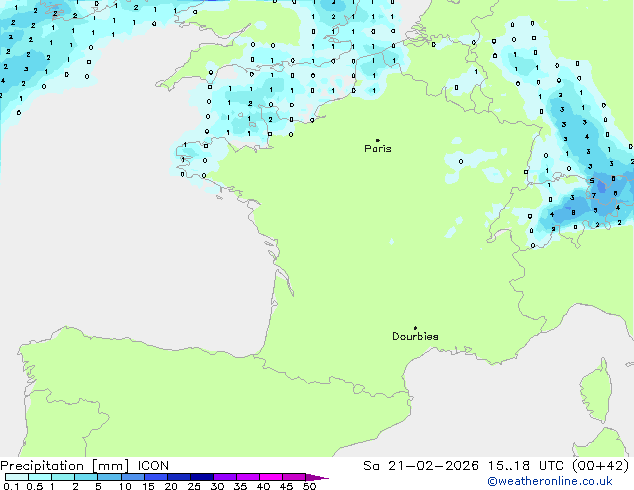Pick legend swatch between 15 and 20
This screenshot has width=634, height=490.
156,477
